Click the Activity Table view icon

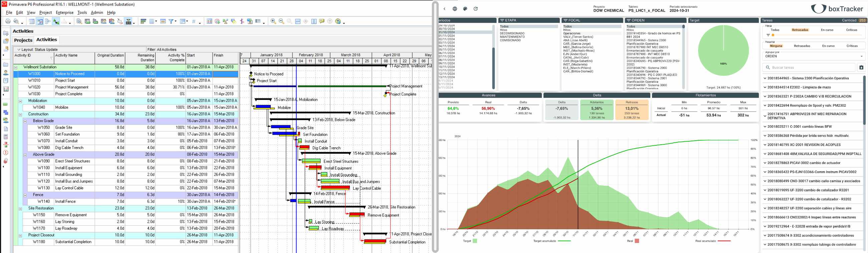point(32,22)
